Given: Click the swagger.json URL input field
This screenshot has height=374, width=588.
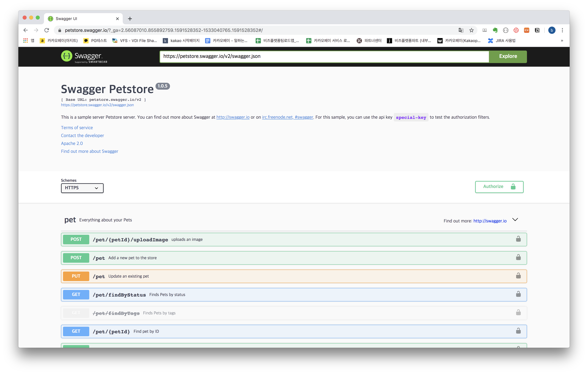Looking at the screenshot, I should pos(324,56).
